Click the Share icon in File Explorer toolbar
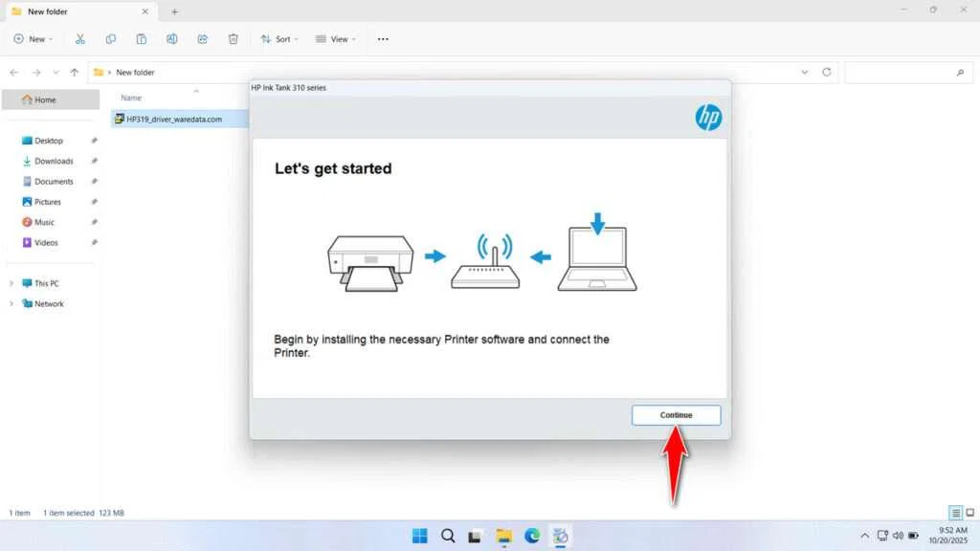The height and width of the screenshot is (551, 980). (x=202, y=38)
